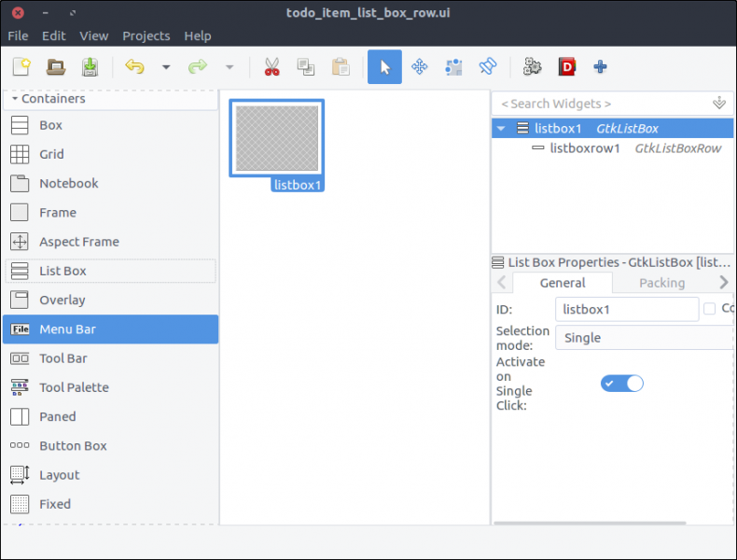The height and width of the screenshot is (560, 737).
Task: Pick the Tool Palette widget
Action: [74, 387]
